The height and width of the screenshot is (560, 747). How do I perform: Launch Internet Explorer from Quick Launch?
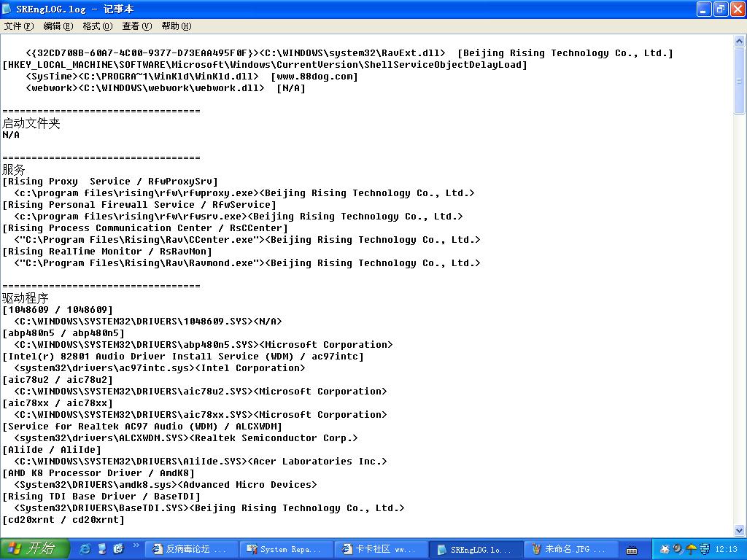tap(85, 549)
